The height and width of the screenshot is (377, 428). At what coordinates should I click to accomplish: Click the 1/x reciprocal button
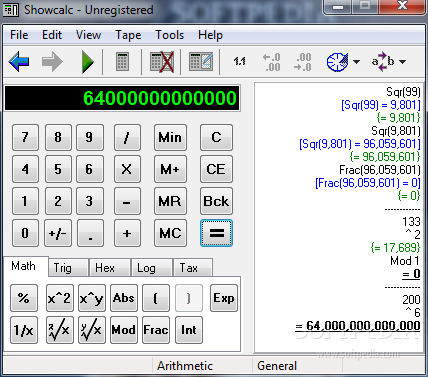coord(24,330)
